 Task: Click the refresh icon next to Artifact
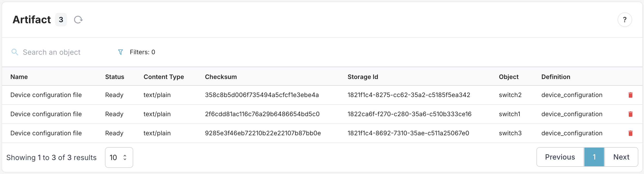coord(78,20)
